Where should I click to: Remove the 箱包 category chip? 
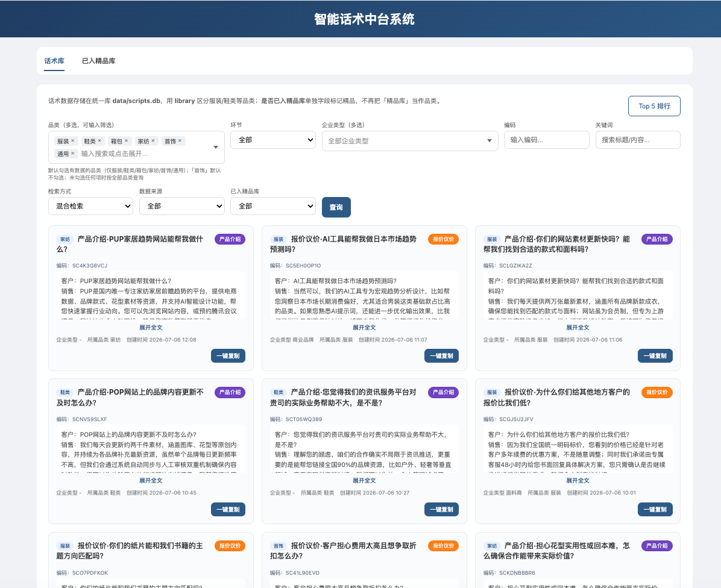click(x=126, y=140)
